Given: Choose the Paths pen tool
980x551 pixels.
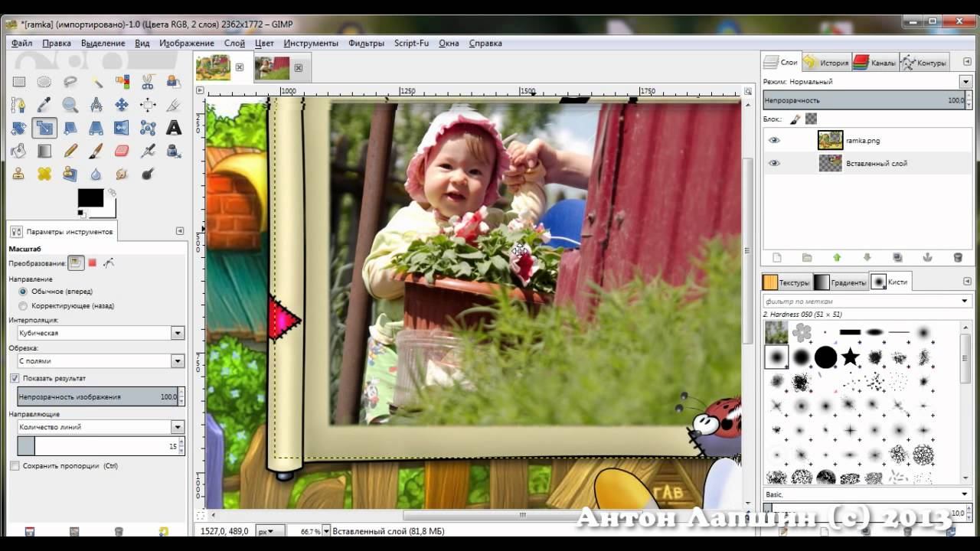Looking at the screenshot, I should pyautogui.click(x=19, y=105).
